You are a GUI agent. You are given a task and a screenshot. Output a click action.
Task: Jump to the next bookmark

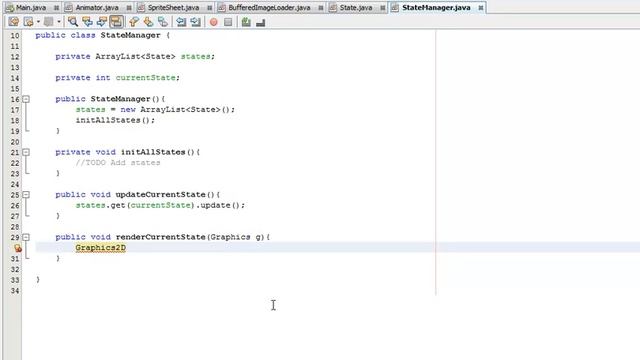[x=148, y=22]
